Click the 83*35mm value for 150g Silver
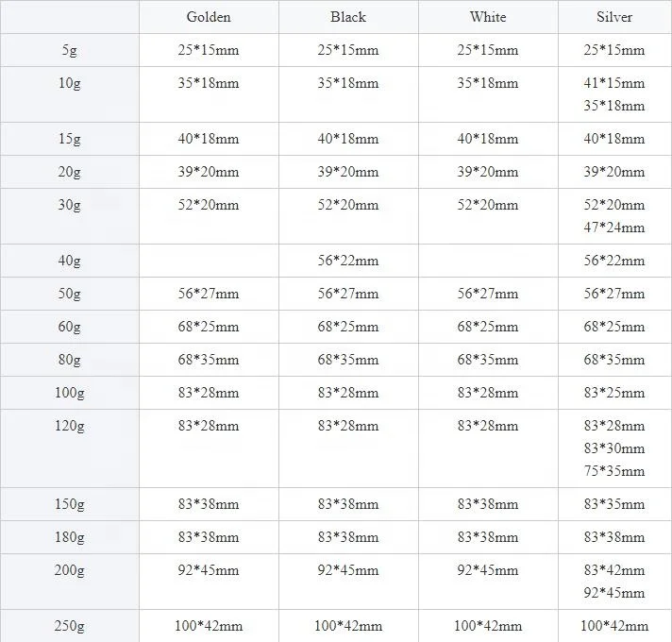The height and width of the screenshot is (642, 672). tap(614, 504)
